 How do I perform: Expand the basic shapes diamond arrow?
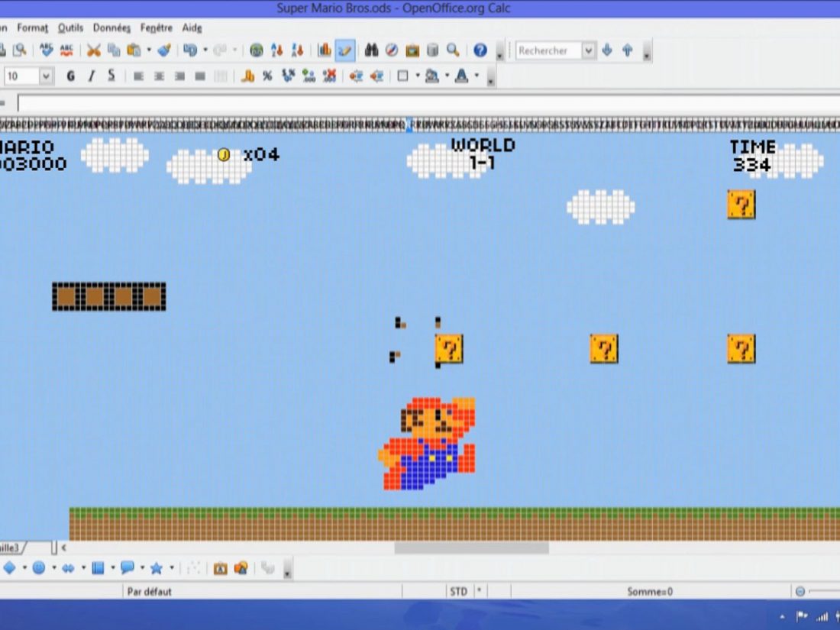[x=24, y=568]
